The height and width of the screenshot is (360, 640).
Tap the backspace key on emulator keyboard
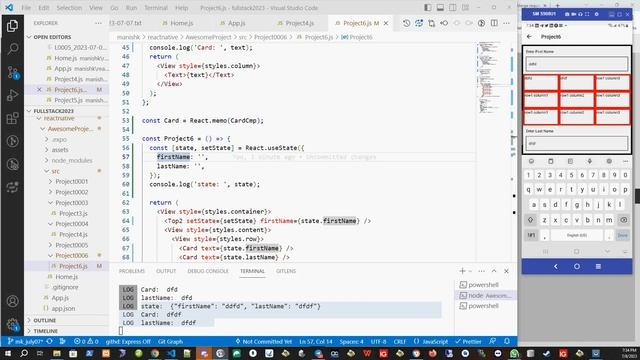[x=624, y=220]
